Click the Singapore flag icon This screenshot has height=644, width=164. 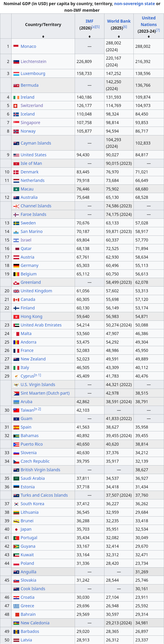tap(16, 123)
